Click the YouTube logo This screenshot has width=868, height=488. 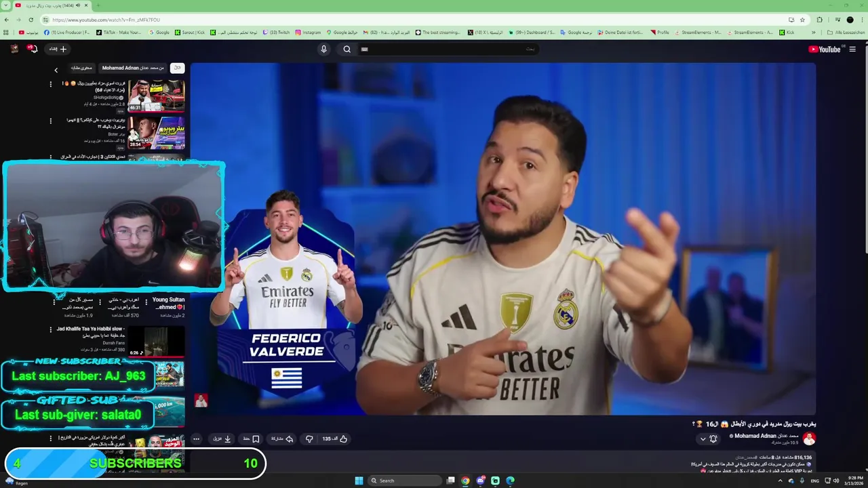(x=824, y=49)
